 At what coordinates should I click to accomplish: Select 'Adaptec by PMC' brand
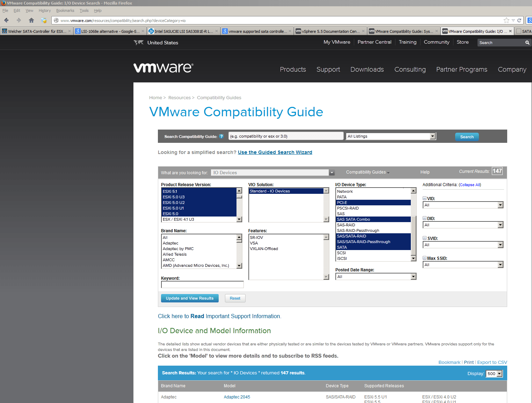[199, 249]
